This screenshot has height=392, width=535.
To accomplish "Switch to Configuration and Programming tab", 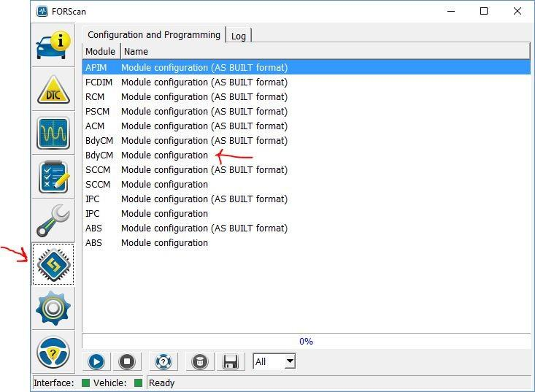I will [154, 34].
